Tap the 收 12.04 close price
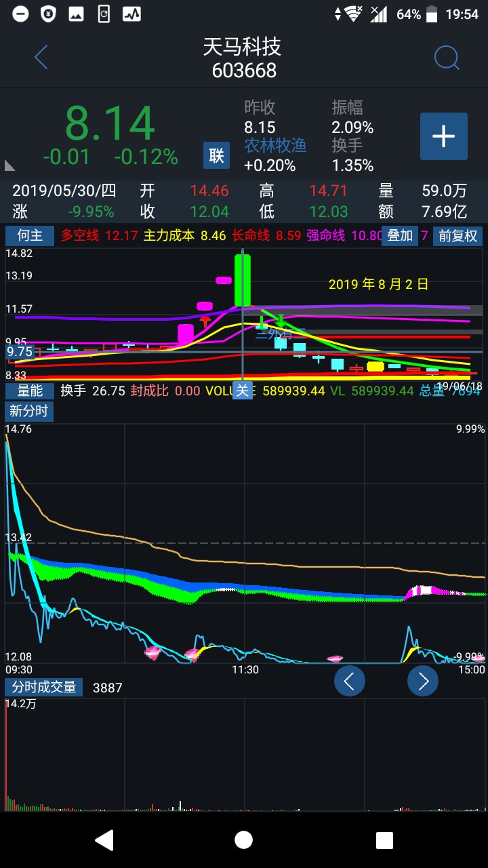The width and height of the screenshot is (488, 868). pos(184,212)
